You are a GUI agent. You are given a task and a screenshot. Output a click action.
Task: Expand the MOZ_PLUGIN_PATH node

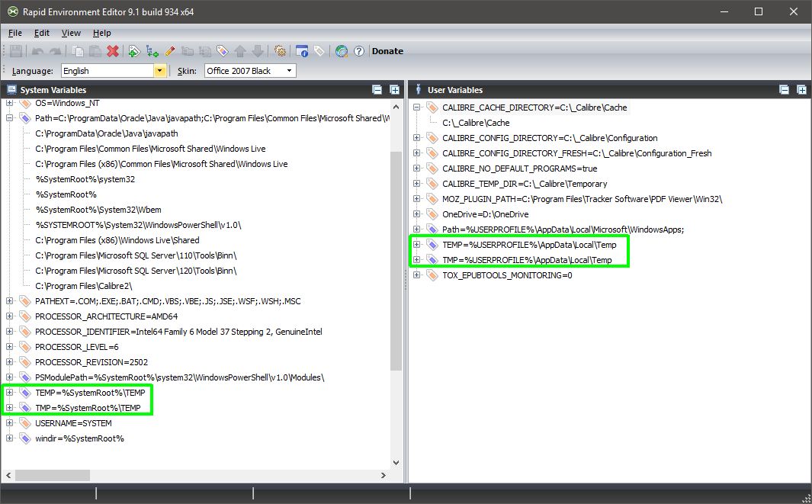point(416,198)
